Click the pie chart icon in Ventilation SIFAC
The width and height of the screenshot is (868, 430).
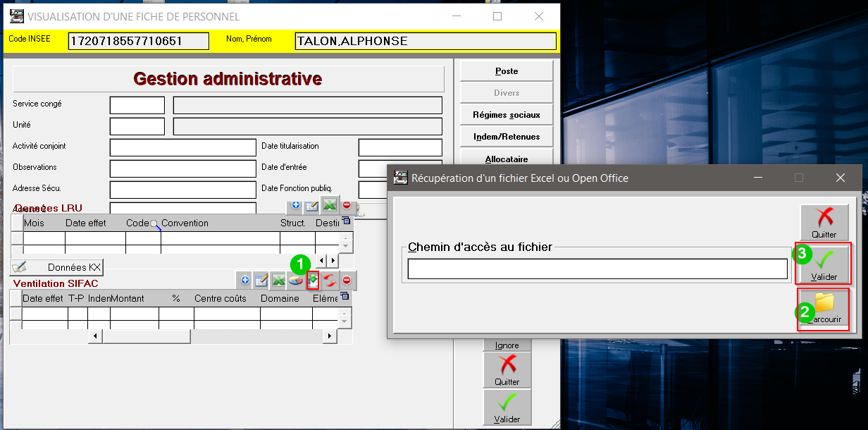coord(296,281)
